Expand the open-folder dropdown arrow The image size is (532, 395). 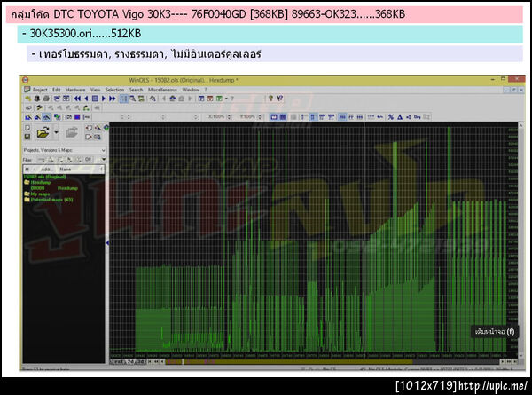[57, 132]
